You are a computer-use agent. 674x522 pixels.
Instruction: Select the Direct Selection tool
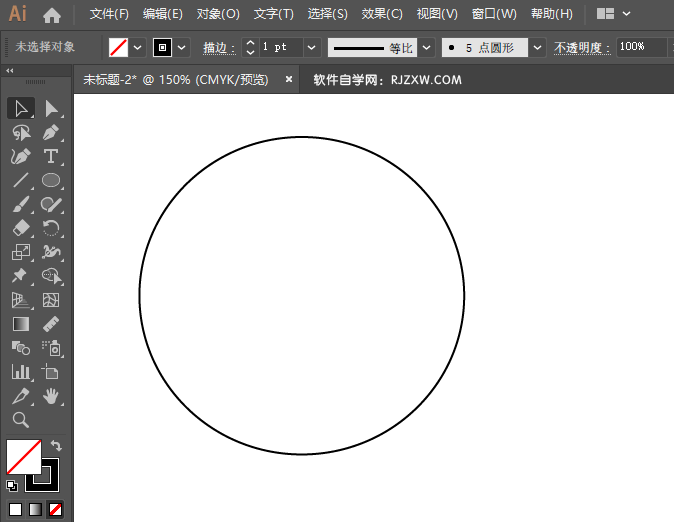tap(52, 108)
